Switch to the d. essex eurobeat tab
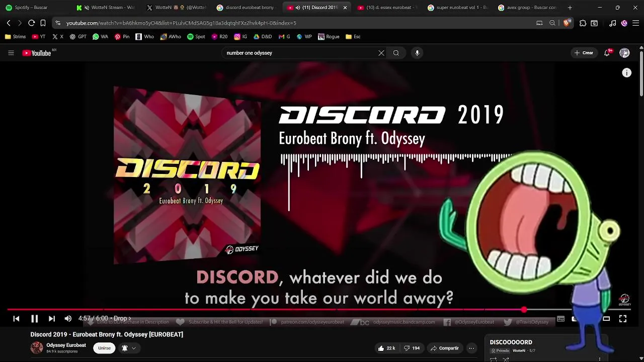 point(387,8)
